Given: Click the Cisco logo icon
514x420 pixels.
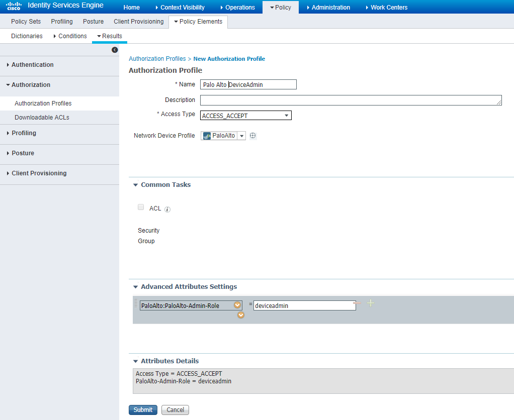Looking at the screenshot, I should [x=14, y=6].
